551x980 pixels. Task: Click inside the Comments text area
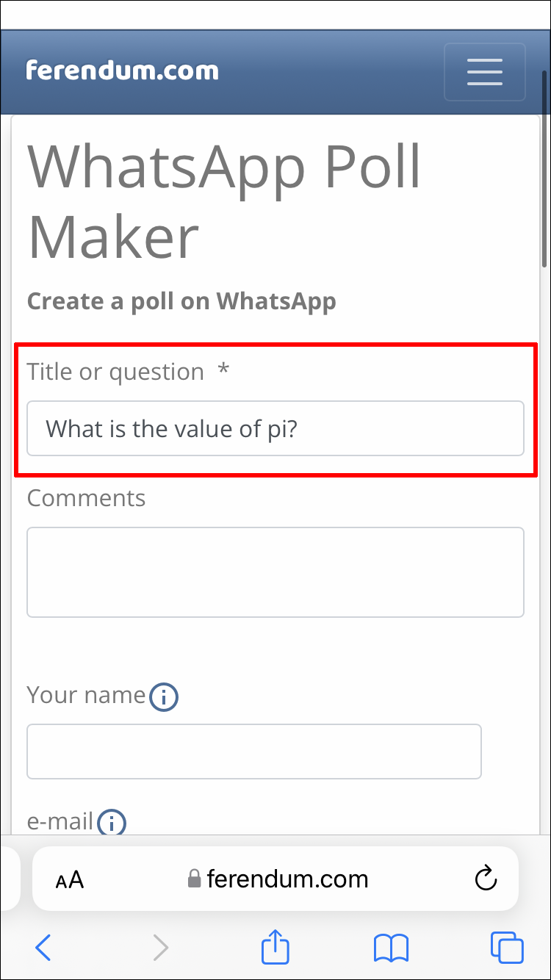pos(275,572)
